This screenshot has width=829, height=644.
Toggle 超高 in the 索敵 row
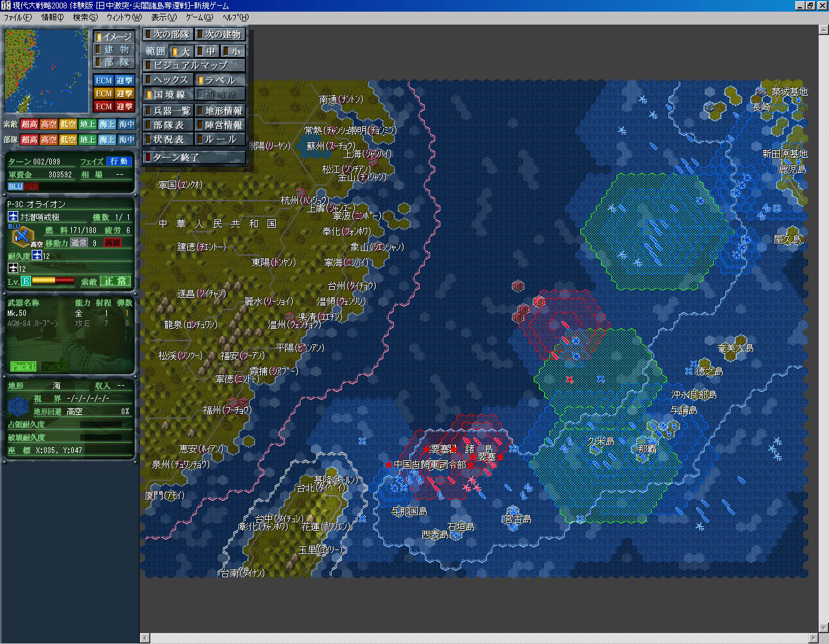(x=29, y=124)
